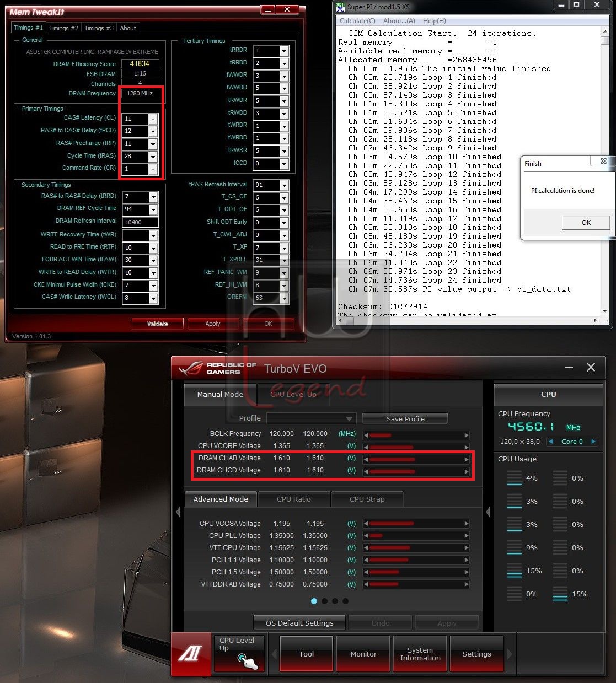Open About menu in Super PI
The height and width of the screenshot is (683, 616).
pos(399,21)
